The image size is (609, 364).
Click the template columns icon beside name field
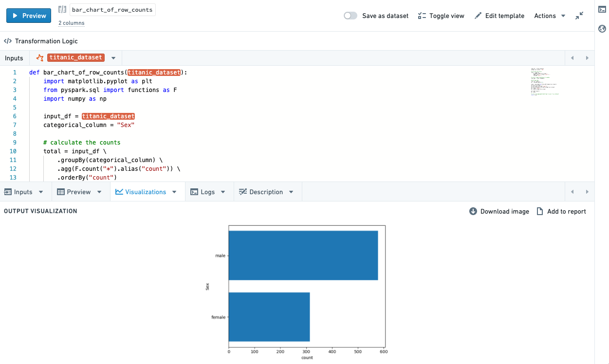point(62,10)
